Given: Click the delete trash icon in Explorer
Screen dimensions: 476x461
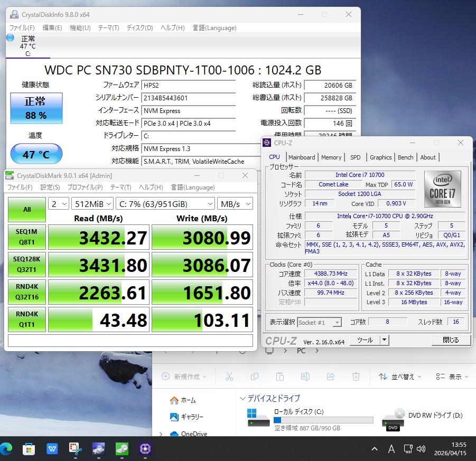Looking at the screenshot, I should 356,377.
